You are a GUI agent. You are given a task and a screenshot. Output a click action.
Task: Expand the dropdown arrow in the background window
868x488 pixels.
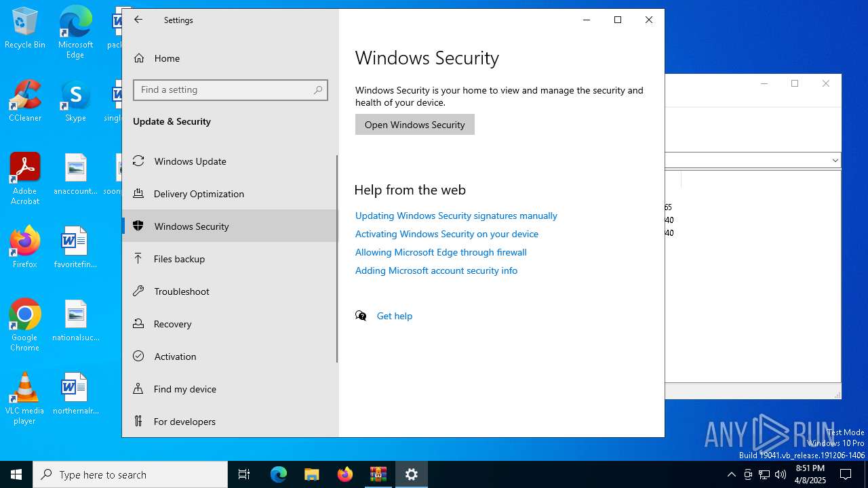click(x=835, y=161)
